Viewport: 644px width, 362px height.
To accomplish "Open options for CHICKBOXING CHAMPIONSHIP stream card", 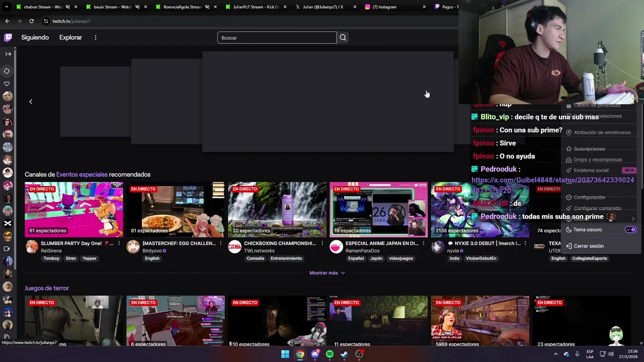I will click(322, 243).
